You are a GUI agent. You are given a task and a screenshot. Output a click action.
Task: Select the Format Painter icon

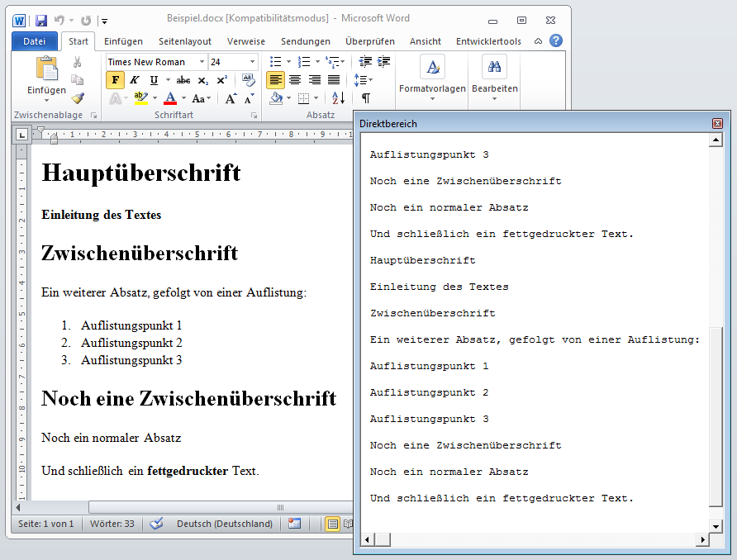(x=78, y=97)
